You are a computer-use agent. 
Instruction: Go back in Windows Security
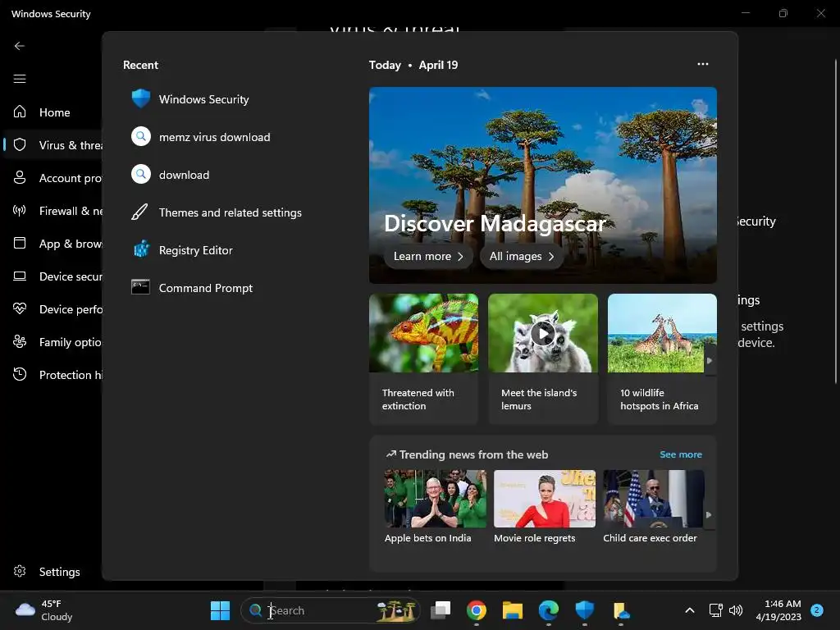coord(20,46)
